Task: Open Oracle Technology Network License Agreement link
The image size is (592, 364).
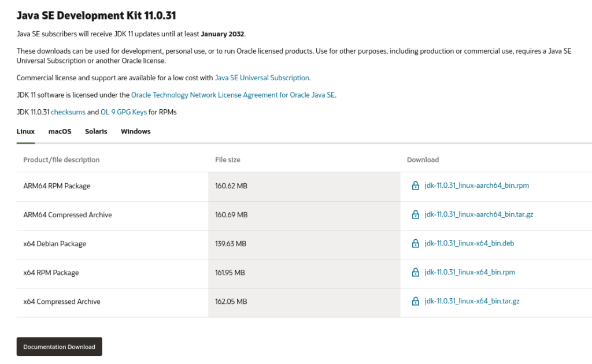Action: tap(233, 95)
